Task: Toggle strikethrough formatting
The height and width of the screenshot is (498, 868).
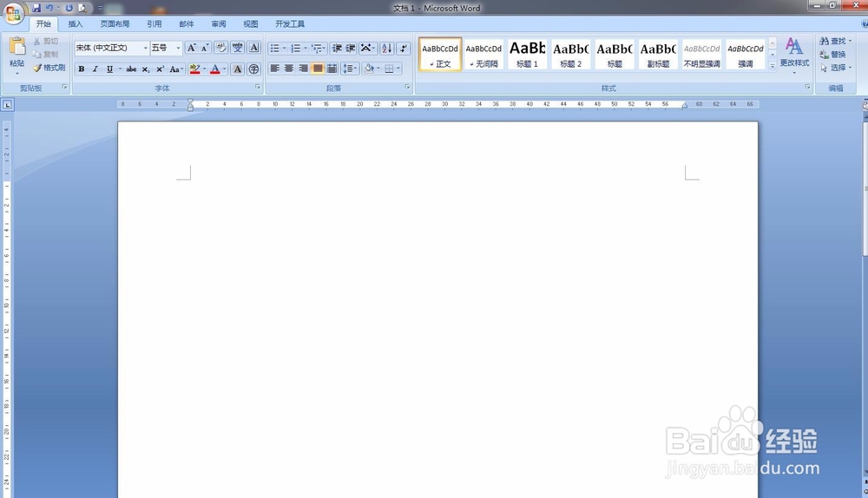Action: click(131, 69)
